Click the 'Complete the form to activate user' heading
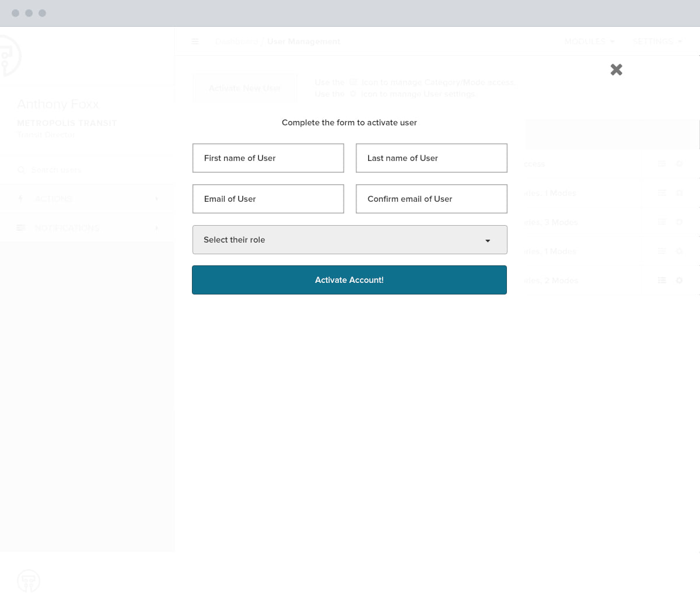This screenshot has width=700, height=610. coord(349,122)
